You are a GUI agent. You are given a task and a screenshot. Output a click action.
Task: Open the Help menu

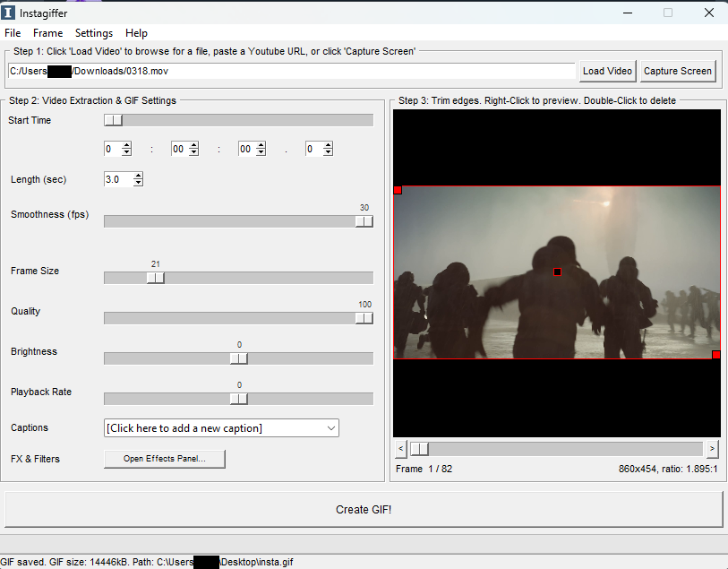tap(136, 33)
